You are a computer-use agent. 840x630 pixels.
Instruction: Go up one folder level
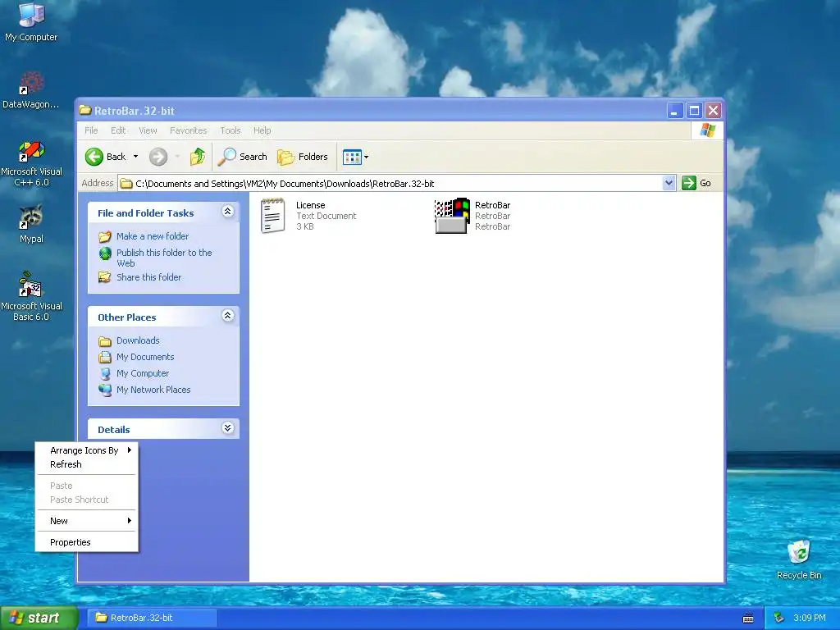click(197, 157)
